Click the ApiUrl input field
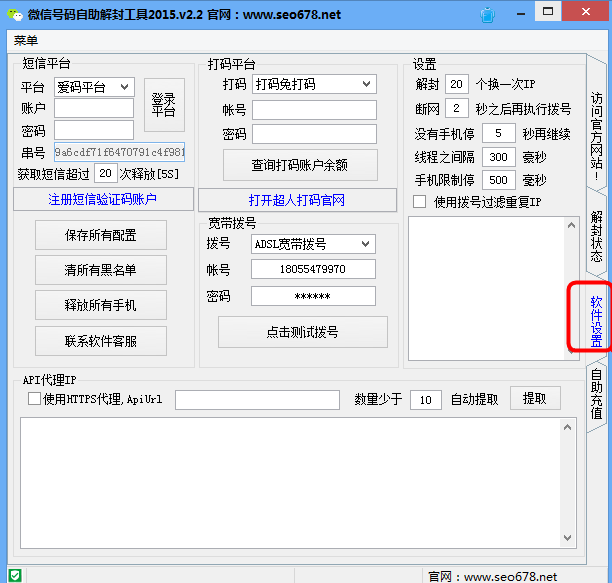Viewport: 612px width, 583px height. click(x=257, y=400)
